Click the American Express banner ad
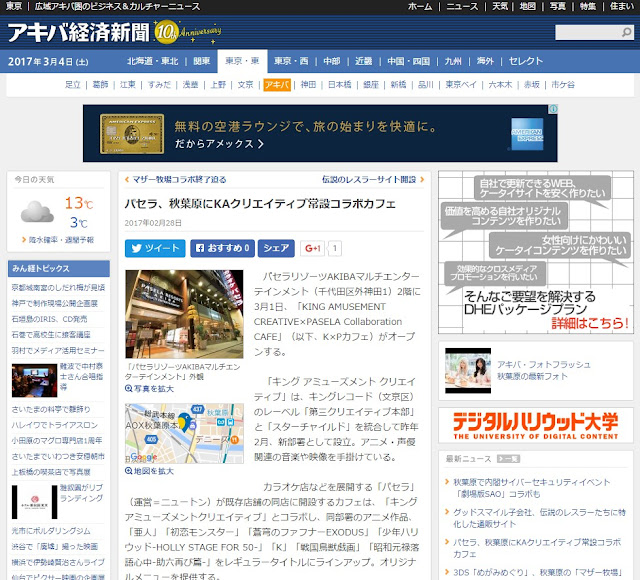 pos(320,133)
